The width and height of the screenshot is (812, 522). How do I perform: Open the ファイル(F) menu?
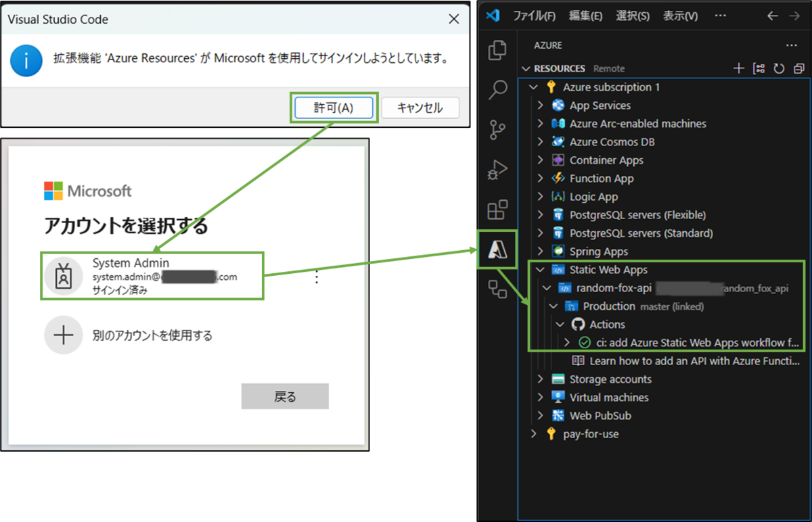534,16
